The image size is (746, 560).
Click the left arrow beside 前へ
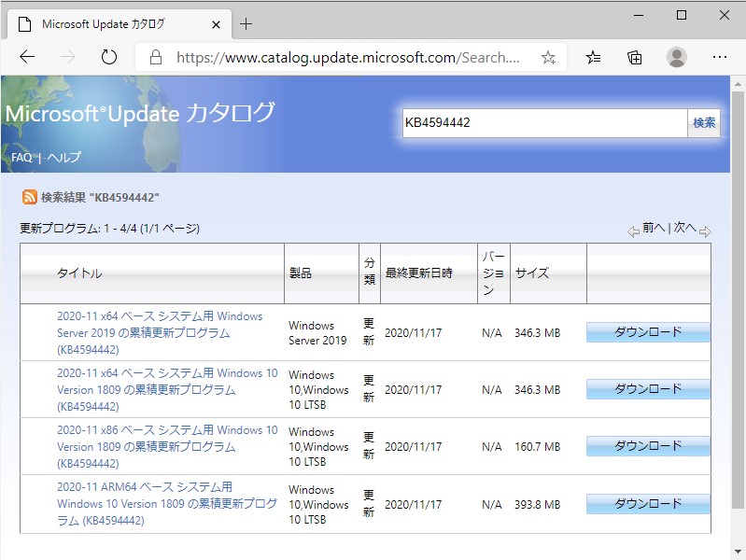coord(633,231)
